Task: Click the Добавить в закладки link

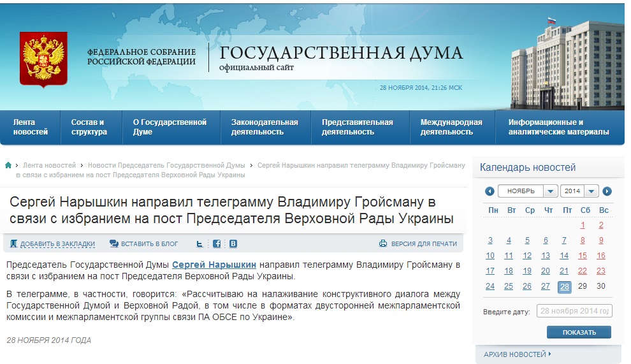Action: pyautogui.click(x=57, y=244)
